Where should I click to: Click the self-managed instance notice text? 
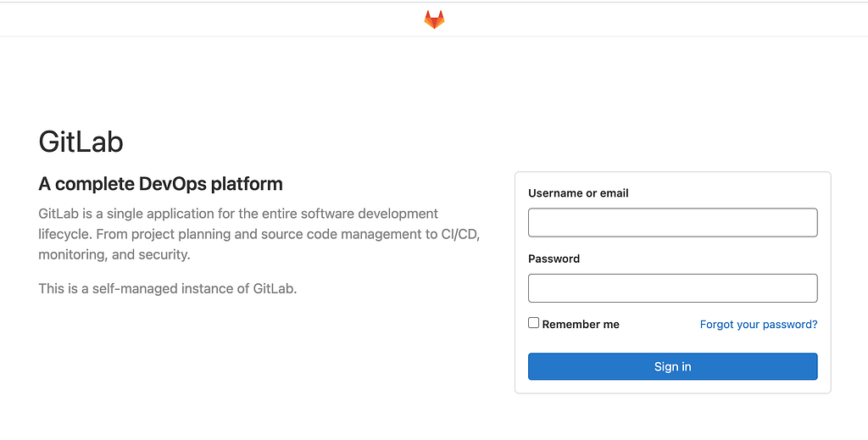click(x=168, y=288)
